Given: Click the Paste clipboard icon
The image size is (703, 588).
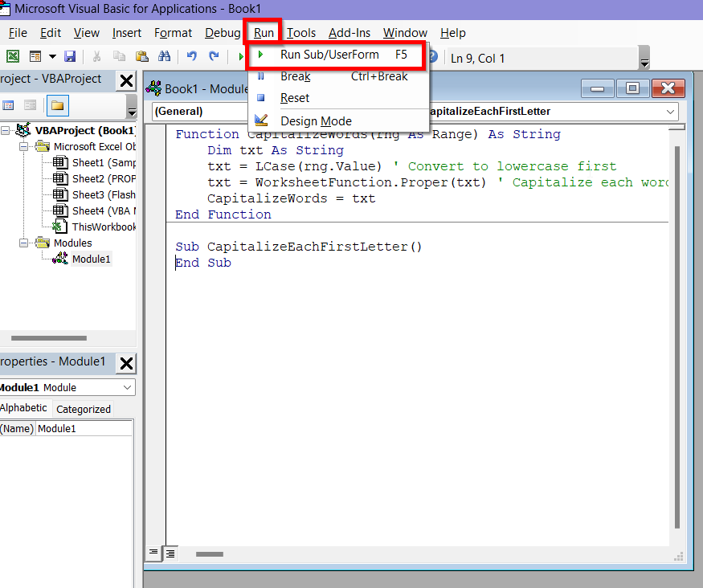Looking at the screenshot, I should pos(141,56).
